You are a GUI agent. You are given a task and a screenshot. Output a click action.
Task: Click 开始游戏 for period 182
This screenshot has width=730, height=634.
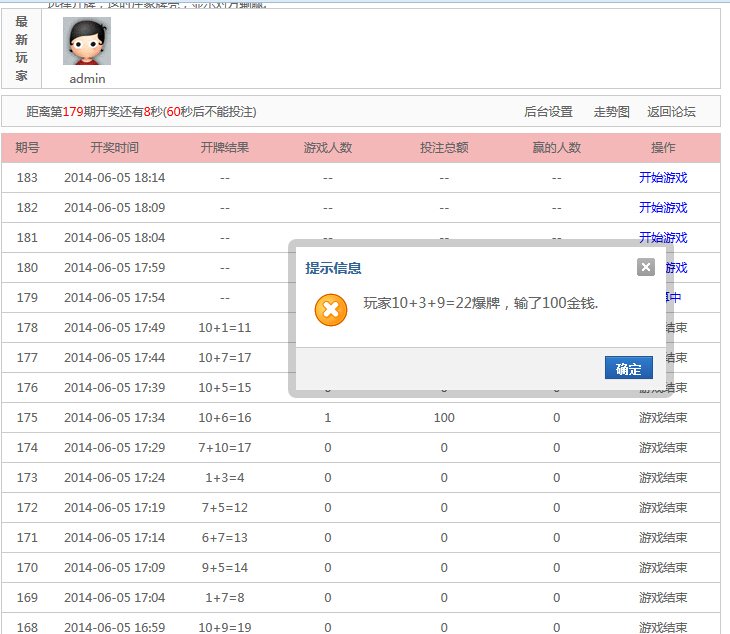[x=663, y=208]
